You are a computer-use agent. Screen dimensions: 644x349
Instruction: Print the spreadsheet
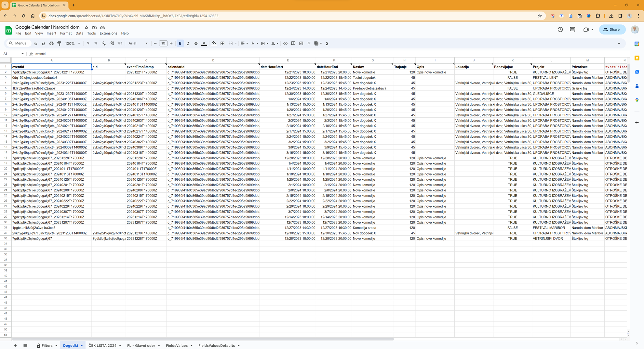[x=51, y=44]
